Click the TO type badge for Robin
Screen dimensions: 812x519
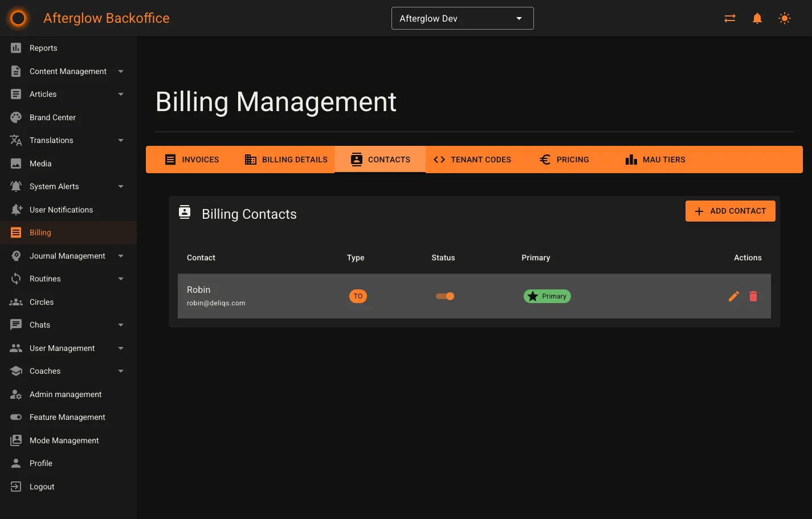[x=358, y=296]
